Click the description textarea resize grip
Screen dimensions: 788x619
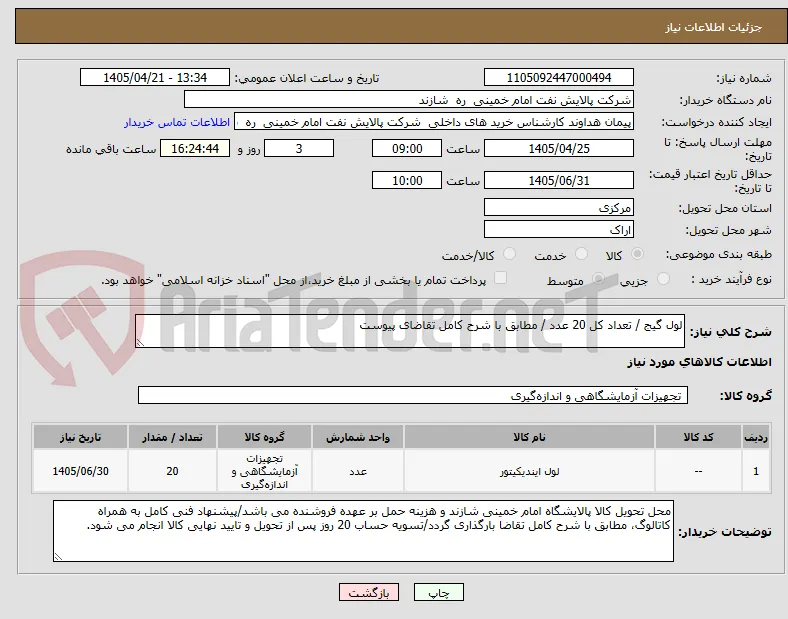tap(140, 343)
